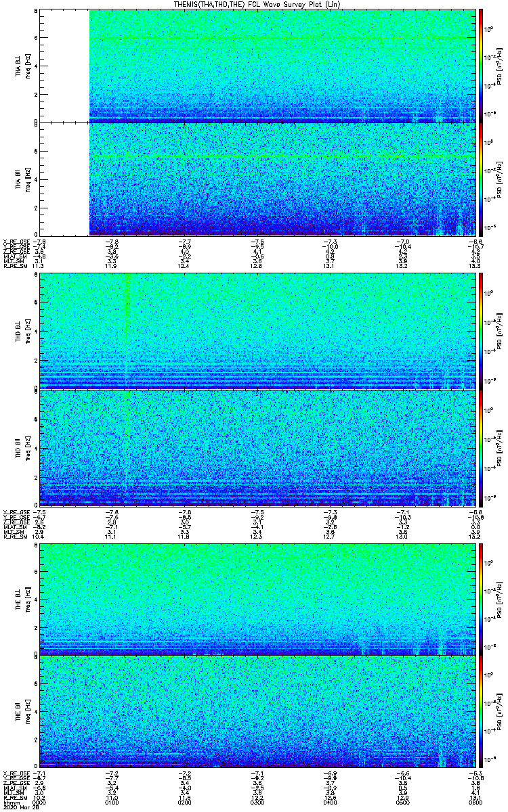The height and width of the screenshot is (812, 508).
Task: Click inside the THA B⊥ spectrogram panel
Action: click(x=258, y=66)
